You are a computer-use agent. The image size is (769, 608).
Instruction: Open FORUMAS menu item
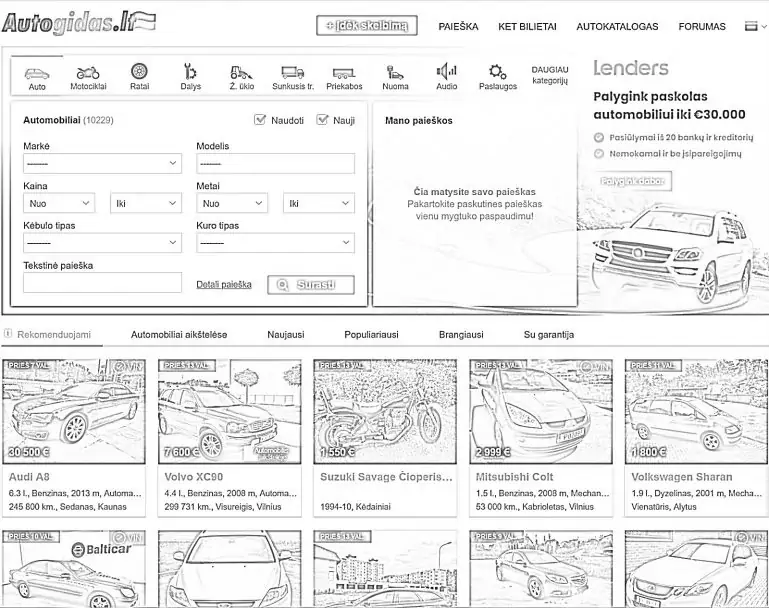pos(702,26)
